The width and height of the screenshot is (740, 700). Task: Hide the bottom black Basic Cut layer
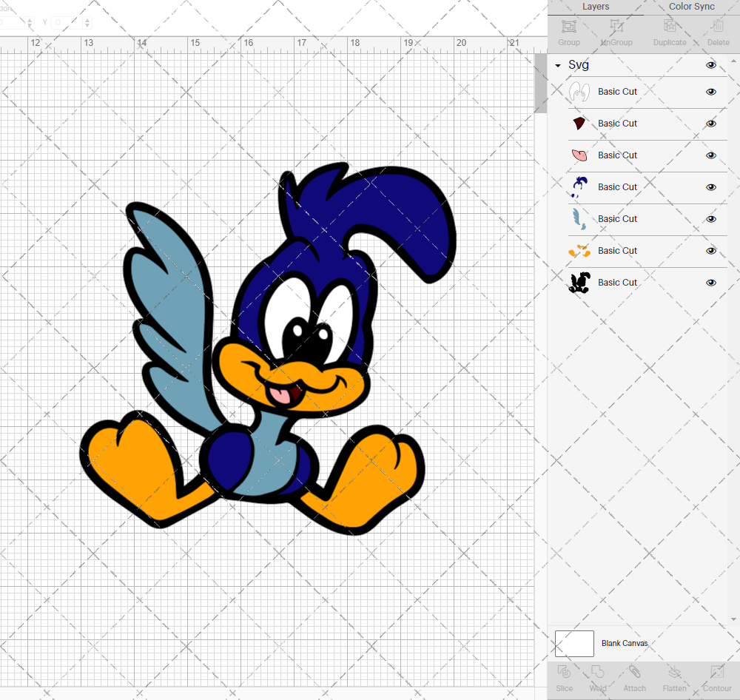(711, 282)
